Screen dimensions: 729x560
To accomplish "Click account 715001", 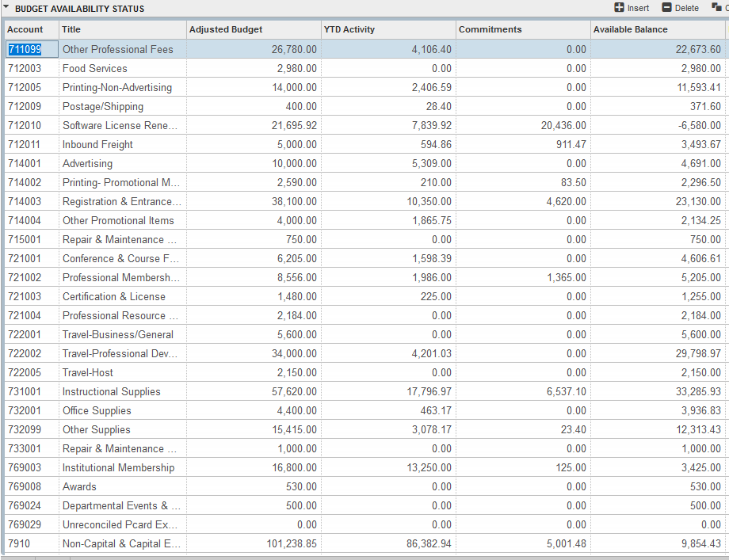I will point(25,240).
